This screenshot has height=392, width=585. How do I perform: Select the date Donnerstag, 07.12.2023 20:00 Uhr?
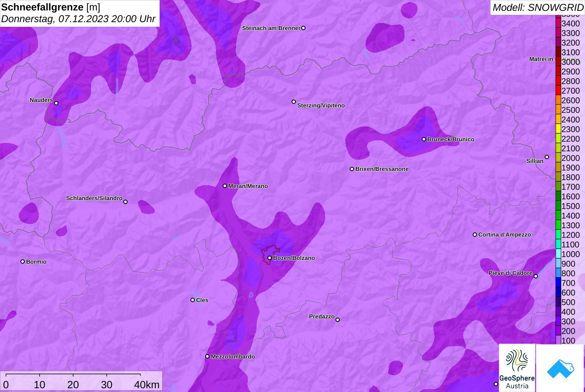click(78, 19)
